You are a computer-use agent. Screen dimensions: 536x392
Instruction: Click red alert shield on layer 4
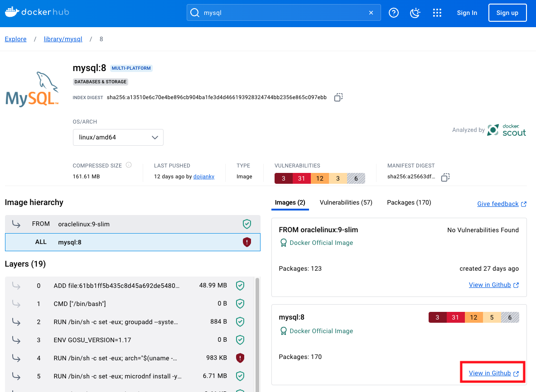pos(240,358)
